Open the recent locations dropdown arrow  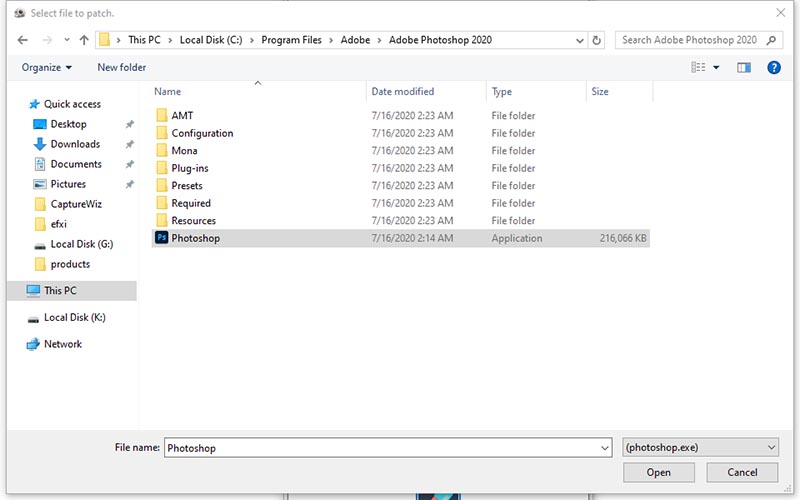pos(67,40)
